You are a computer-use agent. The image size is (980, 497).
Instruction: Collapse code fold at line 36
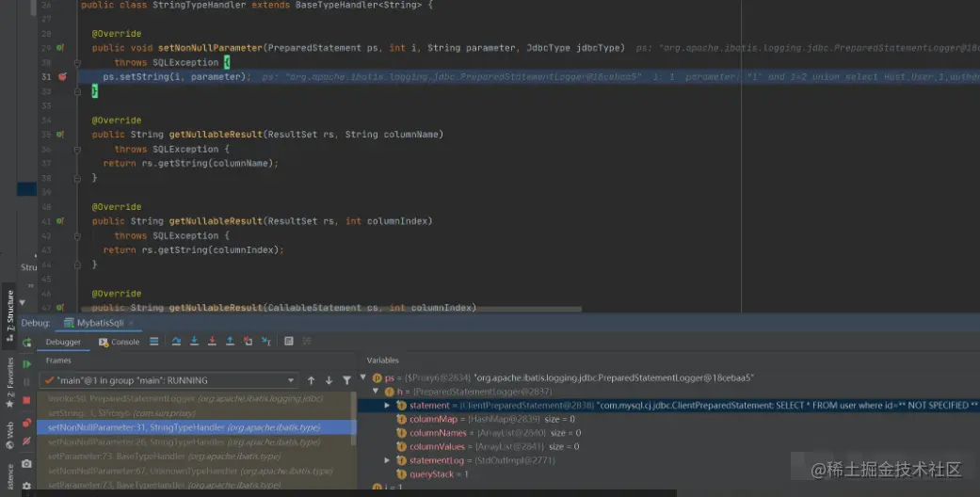[77, 150]
